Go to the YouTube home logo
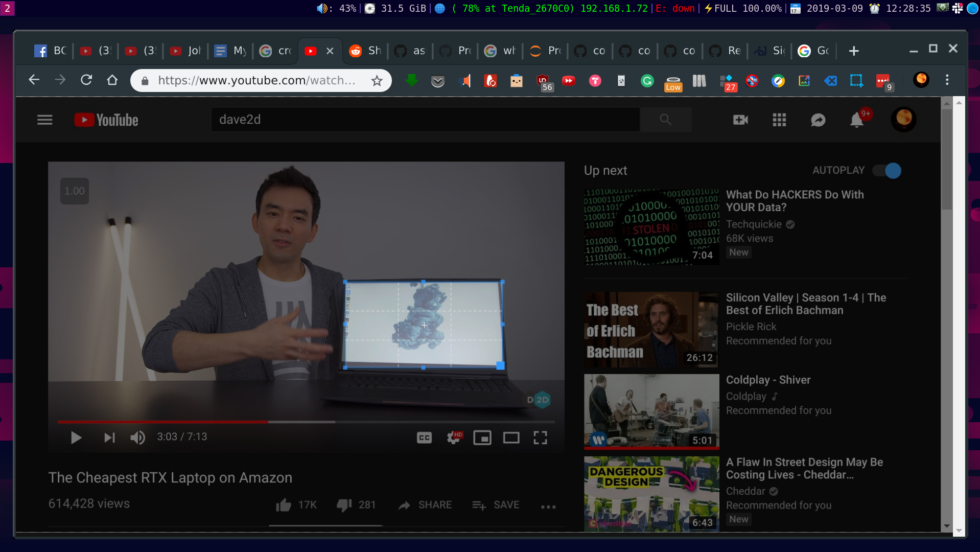The height and width of the screenshot is (552, 980). pos(106,120)
